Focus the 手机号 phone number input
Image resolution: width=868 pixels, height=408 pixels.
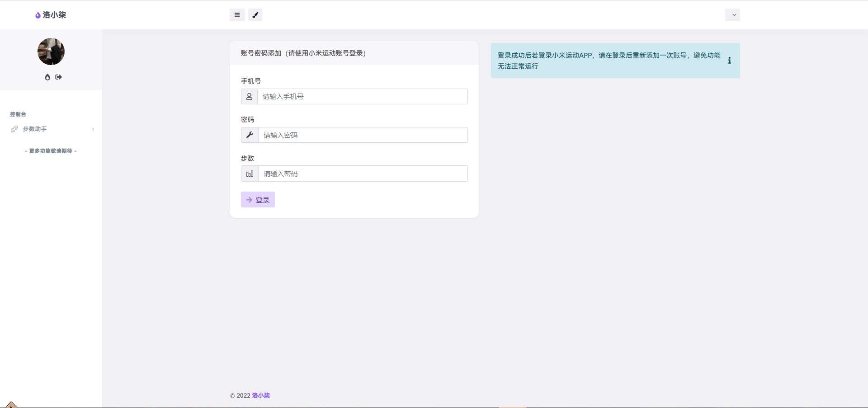[x=362, y=97]
